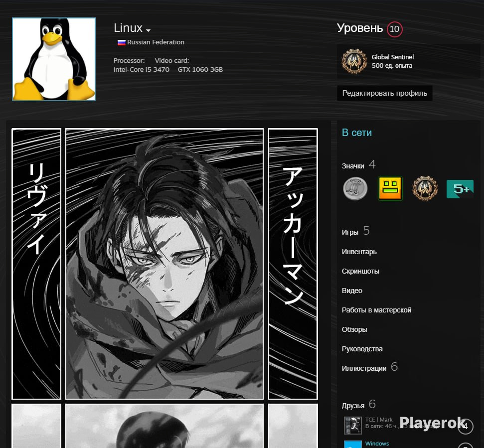This screenshot has width=484, height=448.
Task: Click the Global Sentinel featured badge icon
Action: (x=354, y=61)
